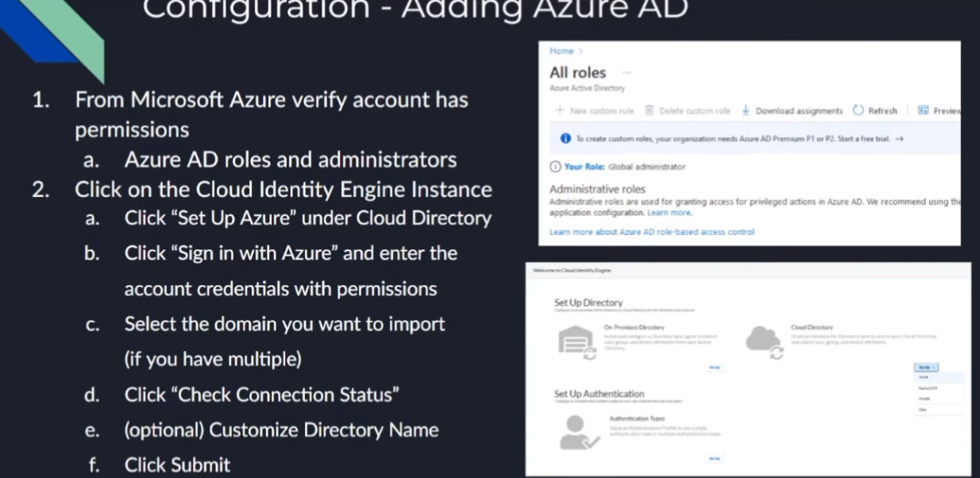Click slide step "Click Submit"

(178, 465)
